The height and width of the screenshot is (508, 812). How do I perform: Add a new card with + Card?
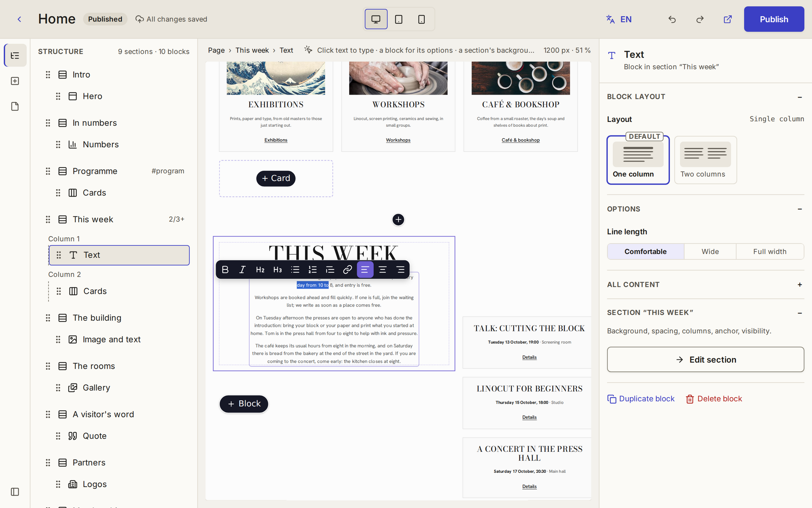(276, 178)
